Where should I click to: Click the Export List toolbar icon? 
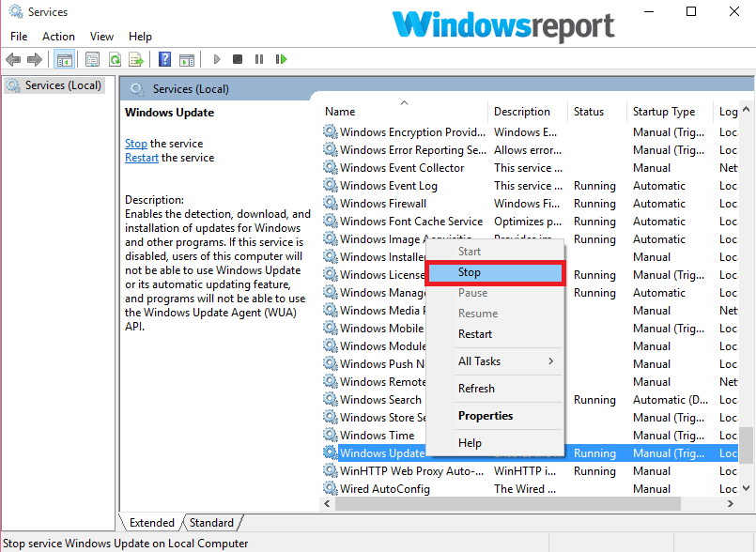tap(136, 59)
